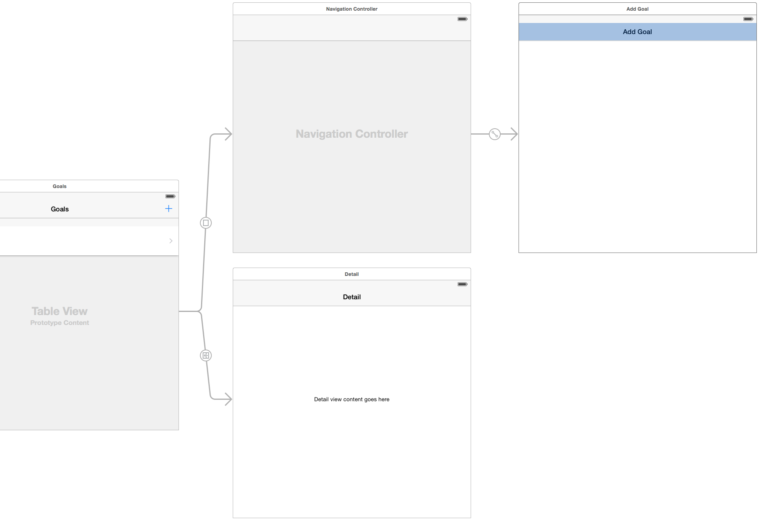Screen dimensions: 760x532
Task: Click the Detail navigation bar title
Action: [x=351, y=297]
